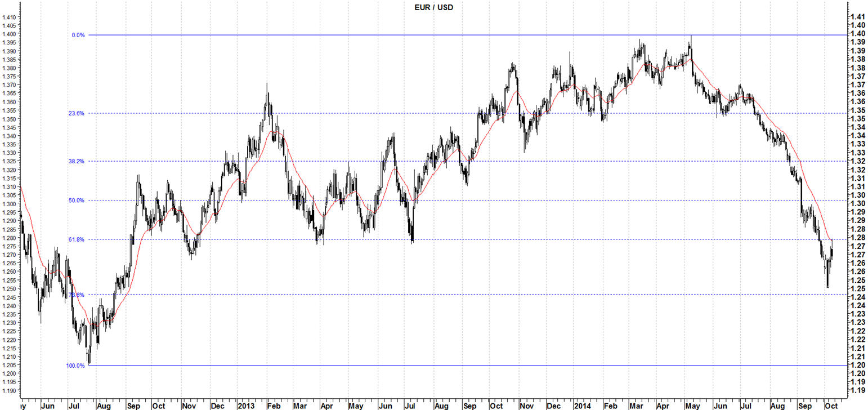Image resolution: width=868 pixels, height=414 pixels.
Task: Click the "1.270" left-axis price label
Action: point(9,255)
